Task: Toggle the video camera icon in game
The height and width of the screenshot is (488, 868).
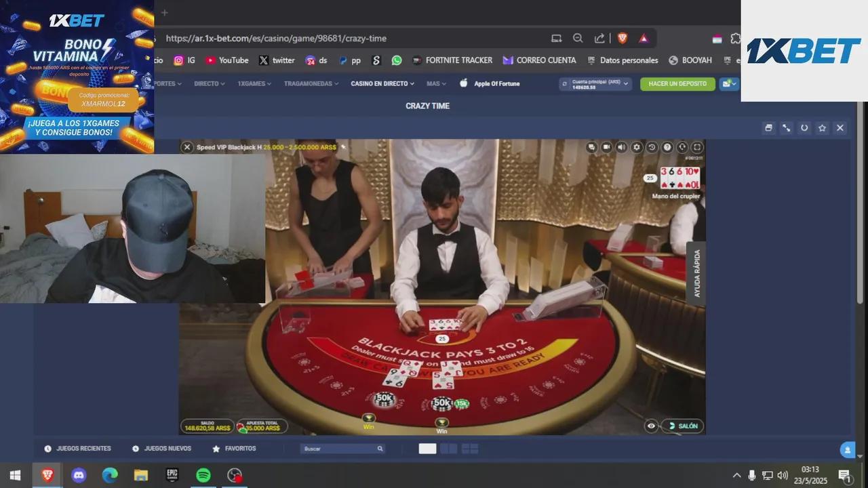Action: [607, 147]
